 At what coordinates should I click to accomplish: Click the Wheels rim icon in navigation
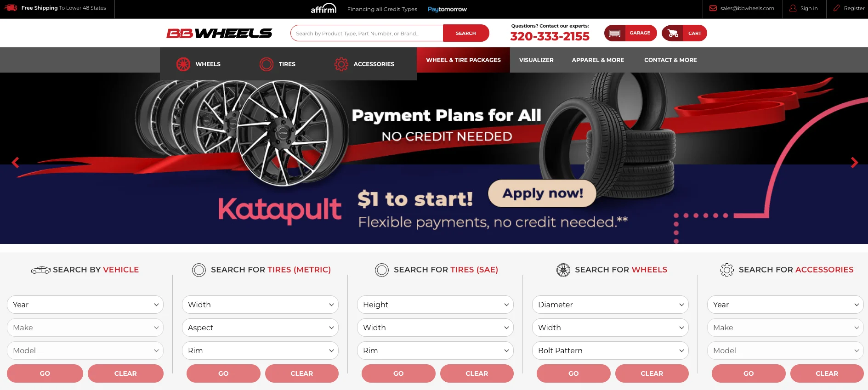point(183,64)
